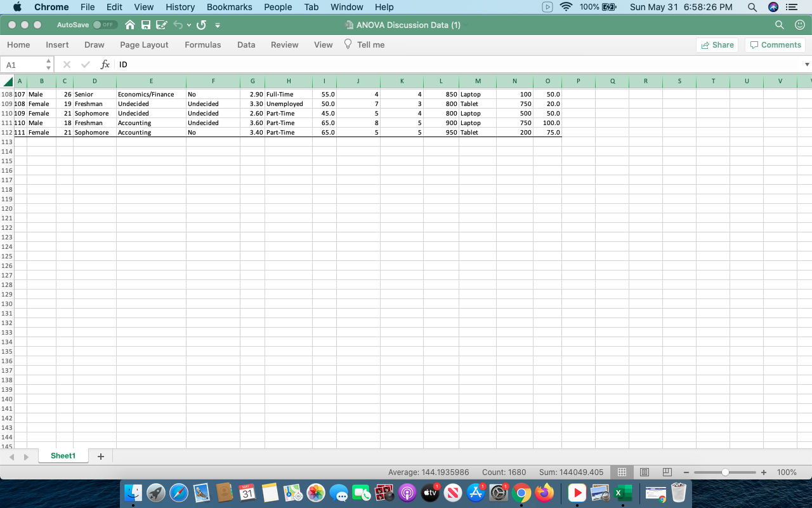This screenshot has width=812, height=508.
Task: Click the previous sheet navigation arrow
Action: 11,457
